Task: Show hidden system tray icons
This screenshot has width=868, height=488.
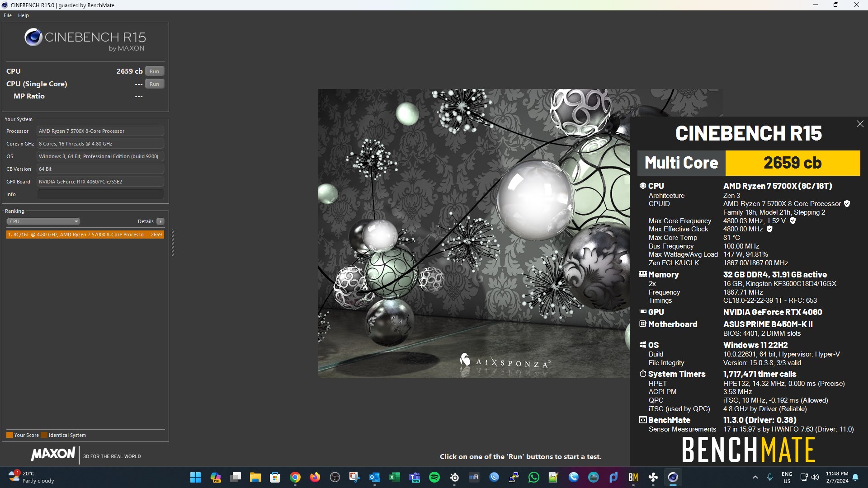Action: pos(755,477)
